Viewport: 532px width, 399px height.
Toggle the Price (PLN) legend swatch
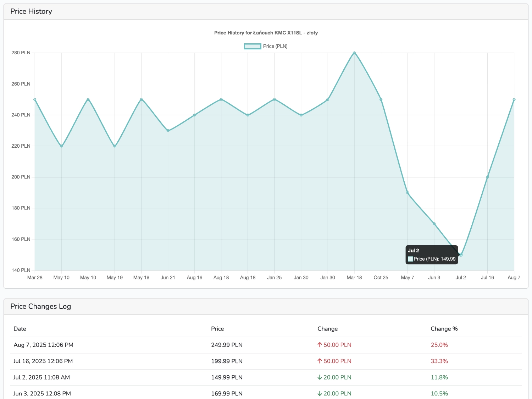[x=253, y=46]
